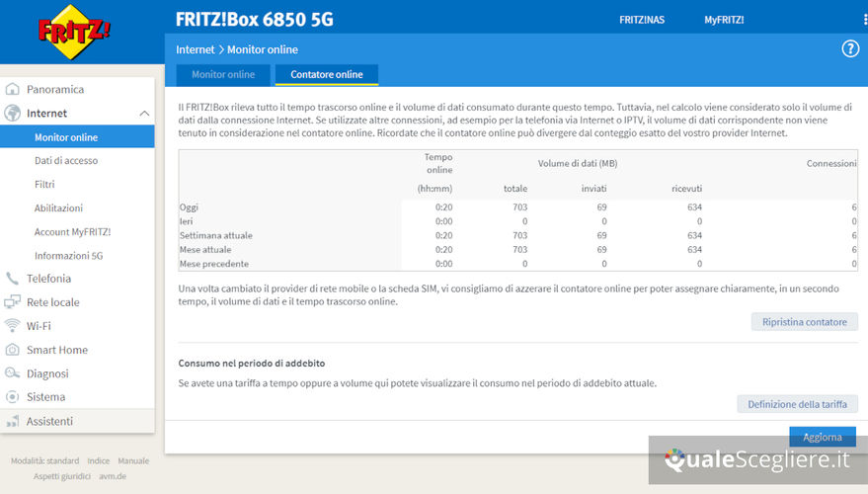Click the Assistenti icon

point(12,422)
